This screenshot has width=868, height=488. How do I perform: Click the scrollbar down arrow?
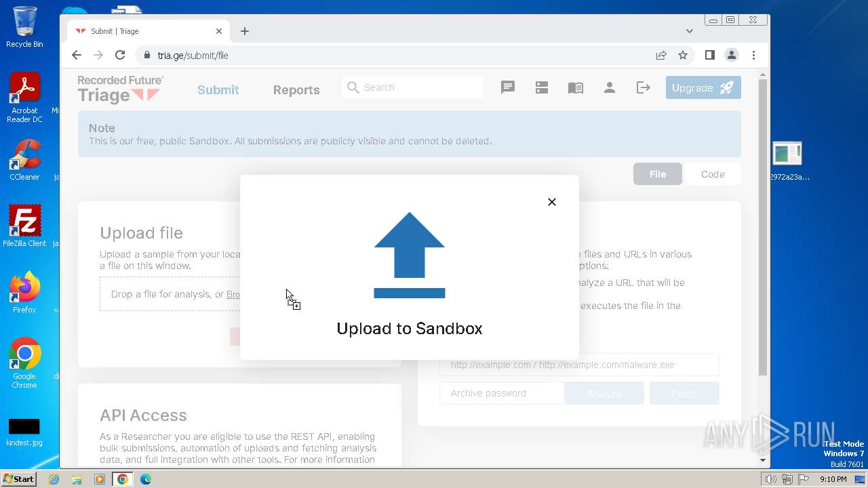[762, 460]
